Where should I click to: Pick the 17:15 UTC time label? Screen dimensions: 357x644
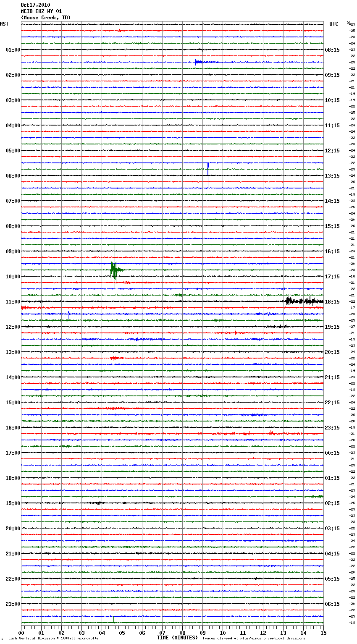(332, 276)
